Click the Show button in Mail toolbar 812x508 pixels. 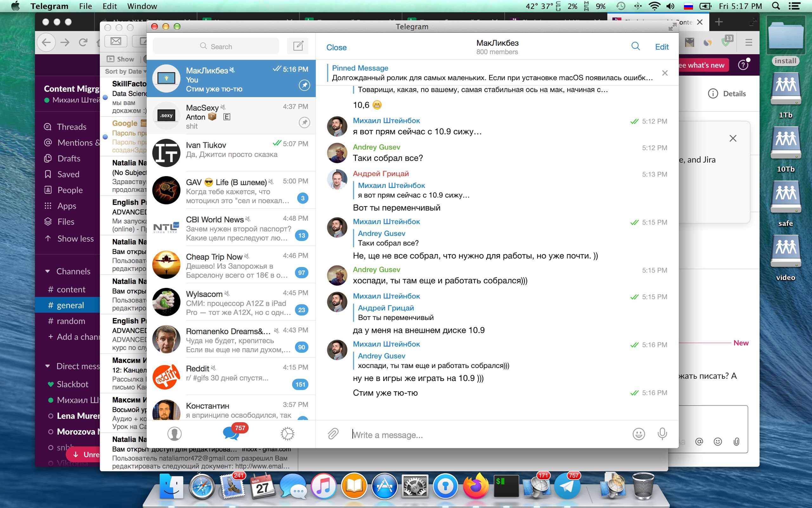(x=121, y=59)
